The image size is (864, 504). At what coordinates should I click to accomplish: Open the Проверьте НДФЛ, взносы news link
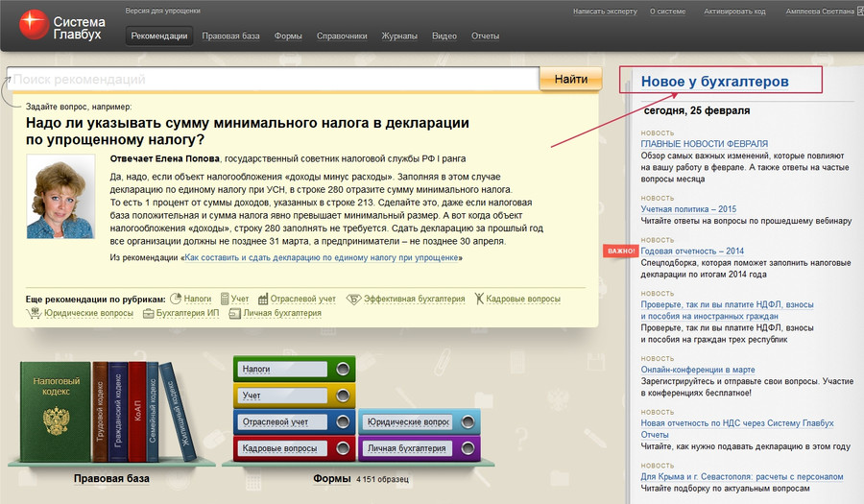pyautogui.click(x=727, y=310)
